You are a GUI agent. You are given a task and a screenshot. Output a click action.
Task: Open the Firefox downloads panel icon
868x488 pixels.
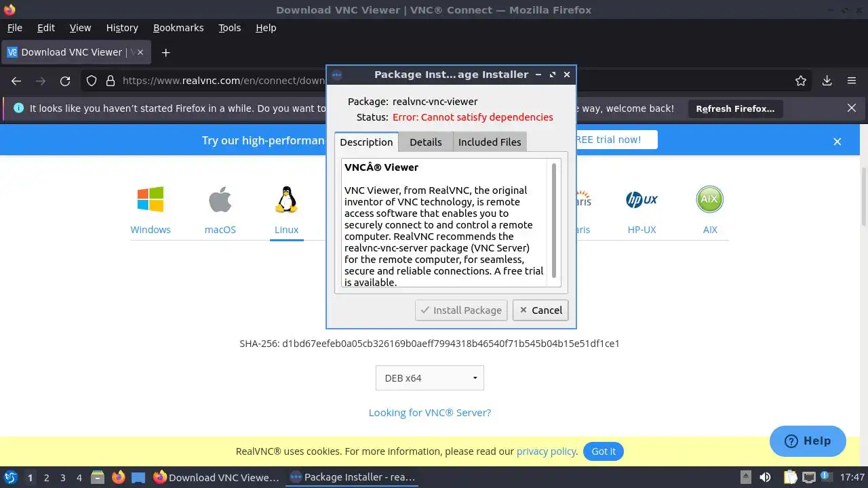pyautogui.click(x=827, y=81)
